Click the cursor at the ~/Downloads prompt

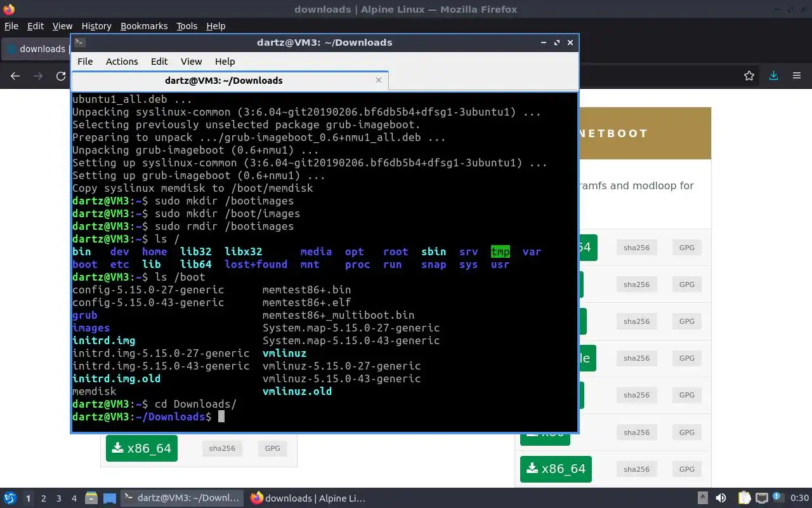coord(221,417)
